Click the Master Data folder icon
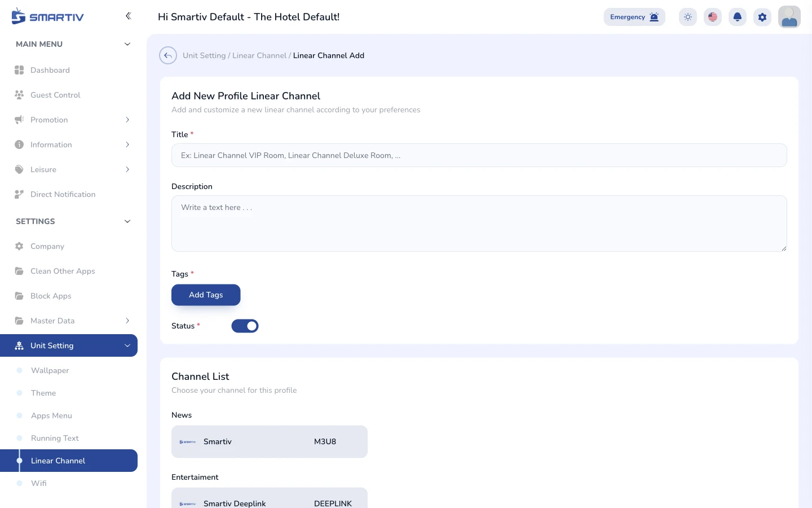Image resolution: width=812 pixels, height=508 pixels. tap(19, 321)
